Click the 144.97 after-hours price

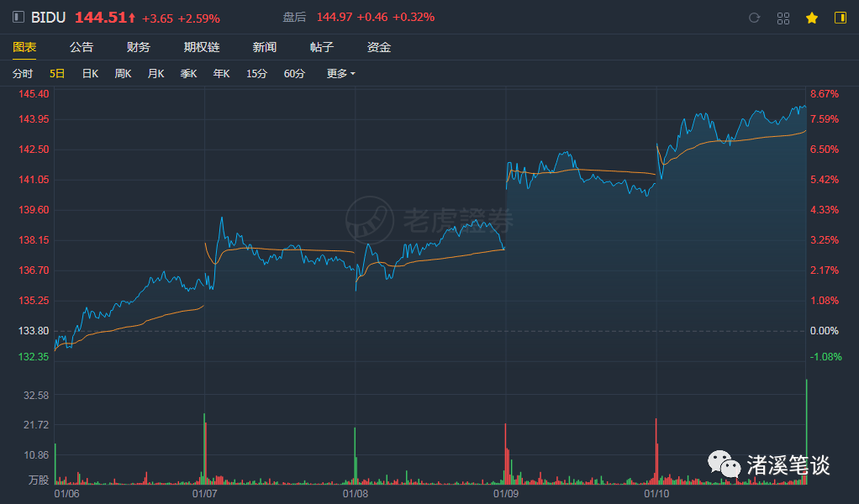click(x=335, y=18)
